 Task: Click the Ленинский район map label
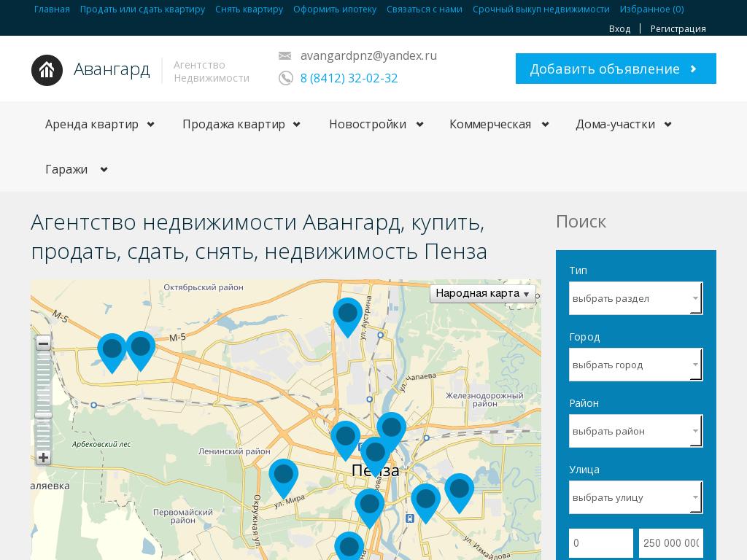point(234,451)
